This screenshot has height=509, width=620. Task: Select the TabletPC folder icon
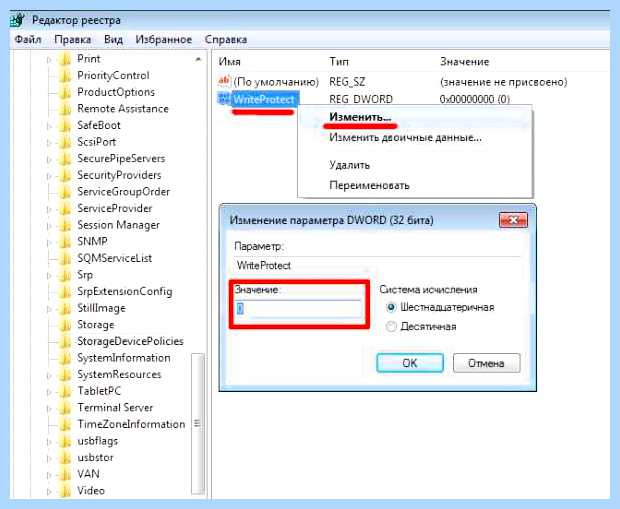click(x=65, y=392)
